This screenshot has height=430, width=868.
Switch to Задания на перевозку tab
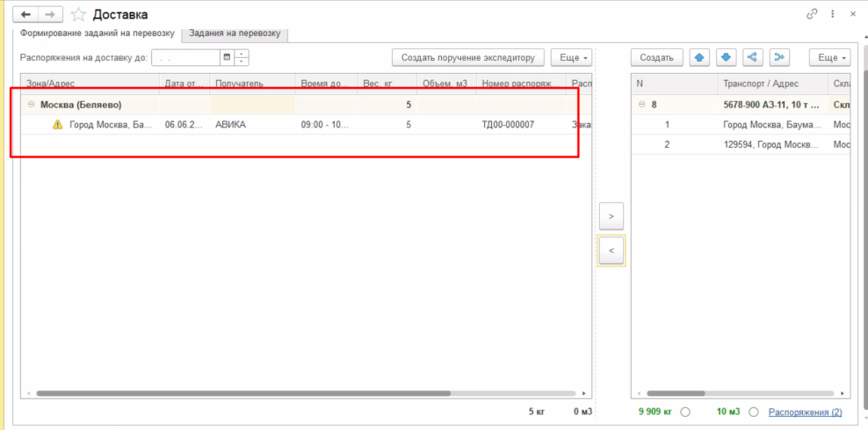[x=235, y=33]
